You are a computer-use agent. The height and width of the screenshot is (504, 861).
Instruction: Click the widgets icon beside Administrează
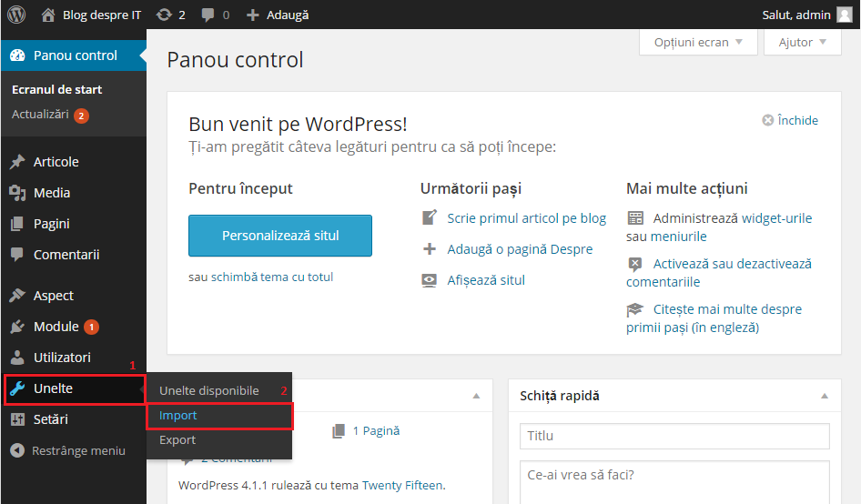635,218
